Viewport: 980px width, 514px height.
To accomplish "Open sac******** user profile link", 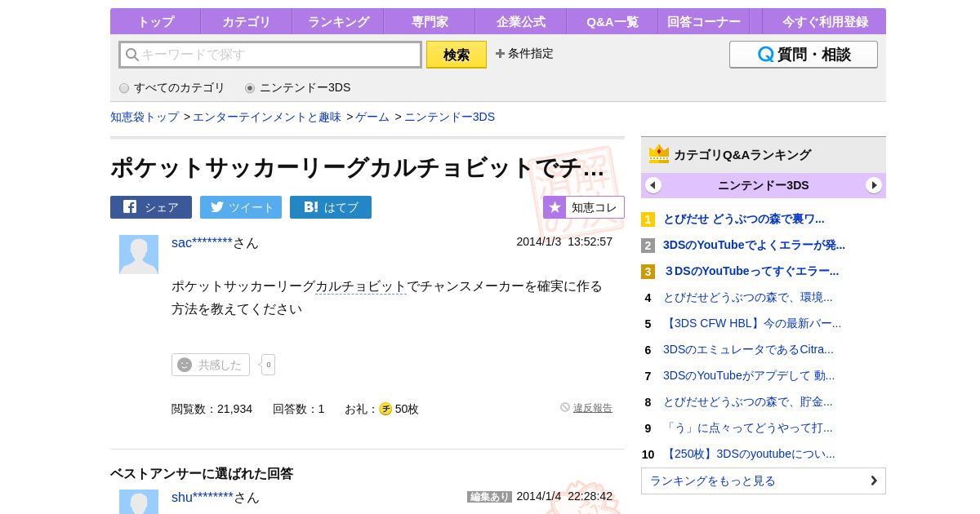I will pyautogui.click(x=202, y=242).
